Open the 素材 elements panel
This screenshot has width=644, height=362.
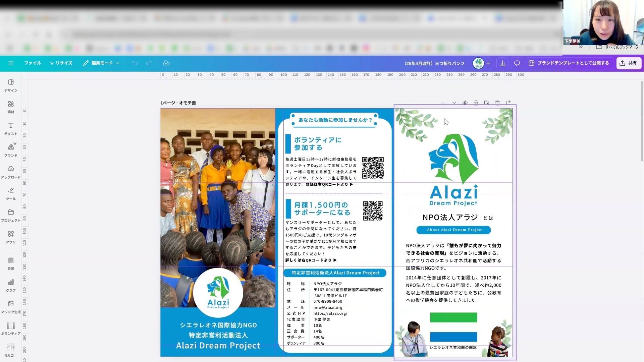pos(11,107)
